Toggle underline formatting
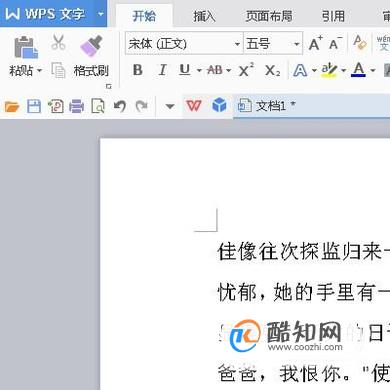390x390 pixels. [x=185, y=70]
